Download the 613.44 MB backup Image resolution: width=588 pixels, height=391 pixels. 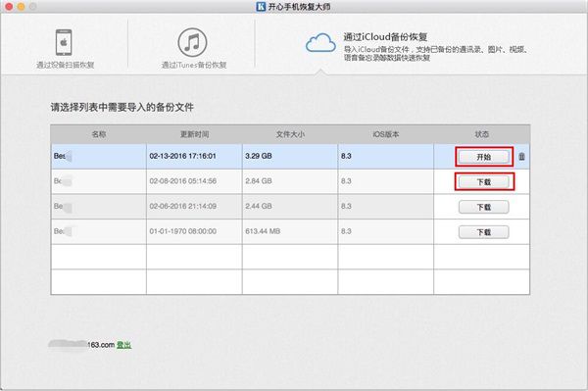pos(484,232)
